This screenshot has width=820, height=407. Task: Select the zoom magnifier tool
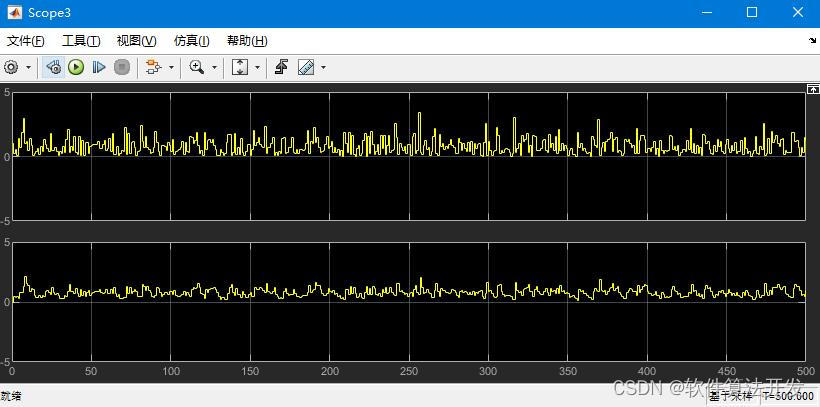(197, 67)
